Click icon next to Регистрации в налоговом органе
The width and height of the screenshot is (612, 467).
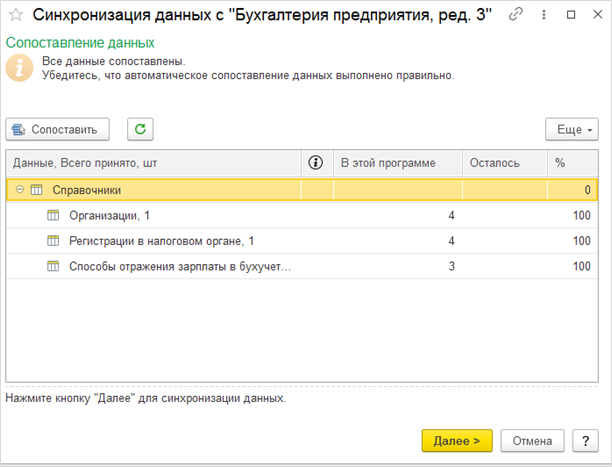click(x=54, y=241)
